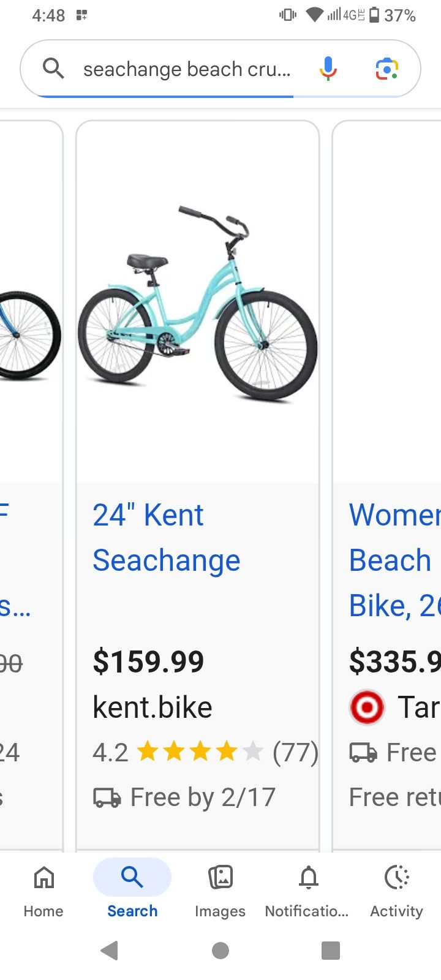Tap the kent.bike seller name

(153, 707)
